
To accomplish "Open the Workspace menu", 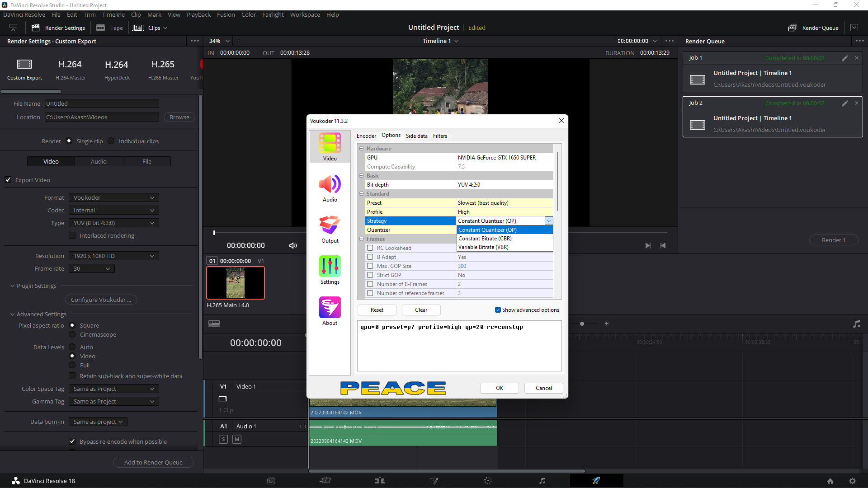I will coord(305,15).
